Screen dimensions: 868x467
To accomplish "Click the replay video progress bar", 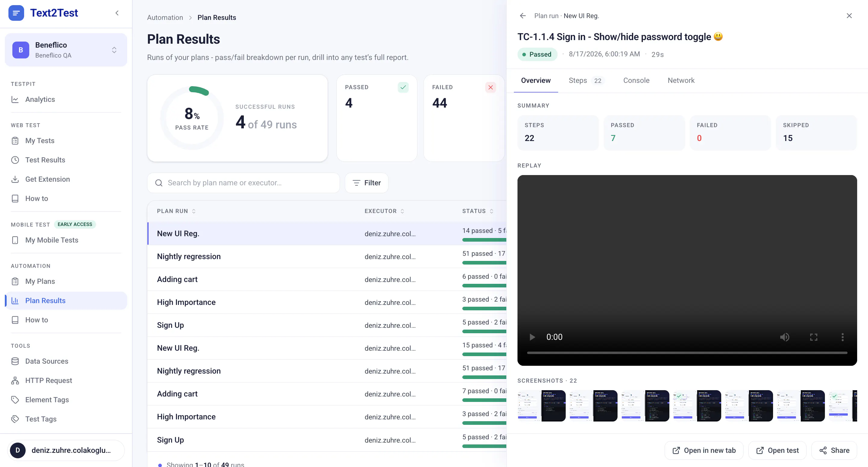I will [687, 353].
